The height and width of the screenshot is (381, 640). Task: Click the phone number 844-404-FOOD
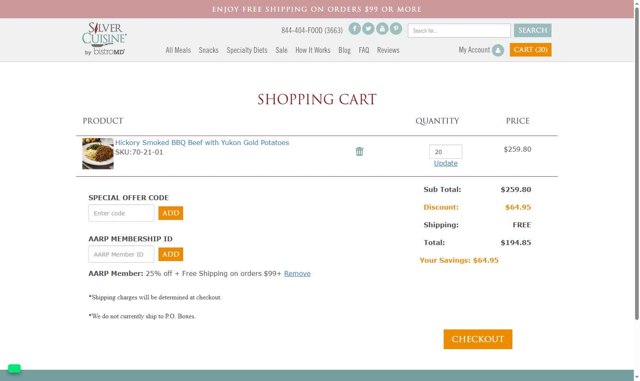click(312, 30)
